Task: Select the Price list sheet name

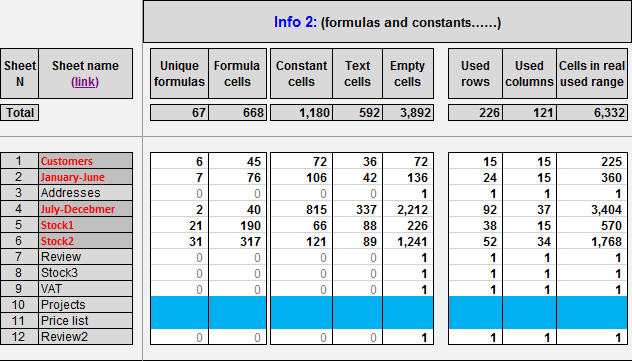Action: [64, 321]
